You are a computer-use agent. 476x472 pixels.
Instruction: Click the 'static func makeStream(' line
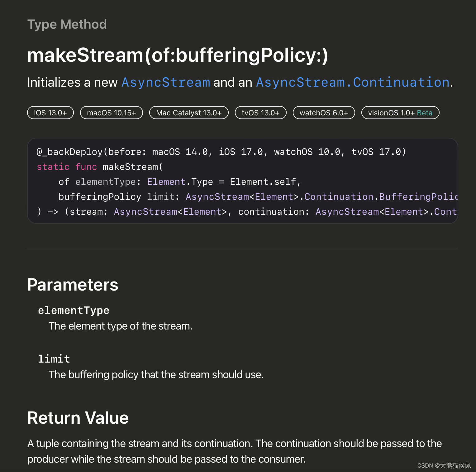(100, 167)
